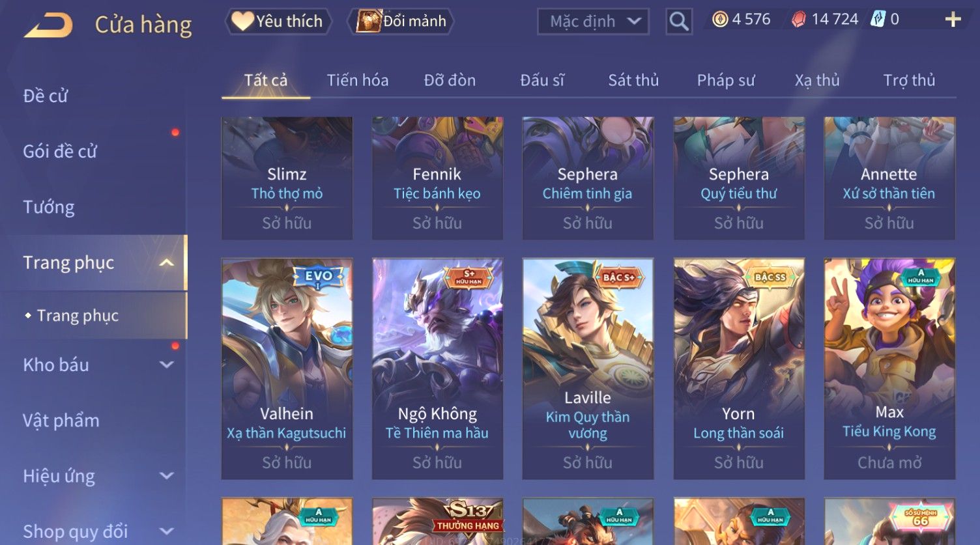980x545 pixels.
Task: Open Gói đề cử in sidebar
Action: coord(60,152)
